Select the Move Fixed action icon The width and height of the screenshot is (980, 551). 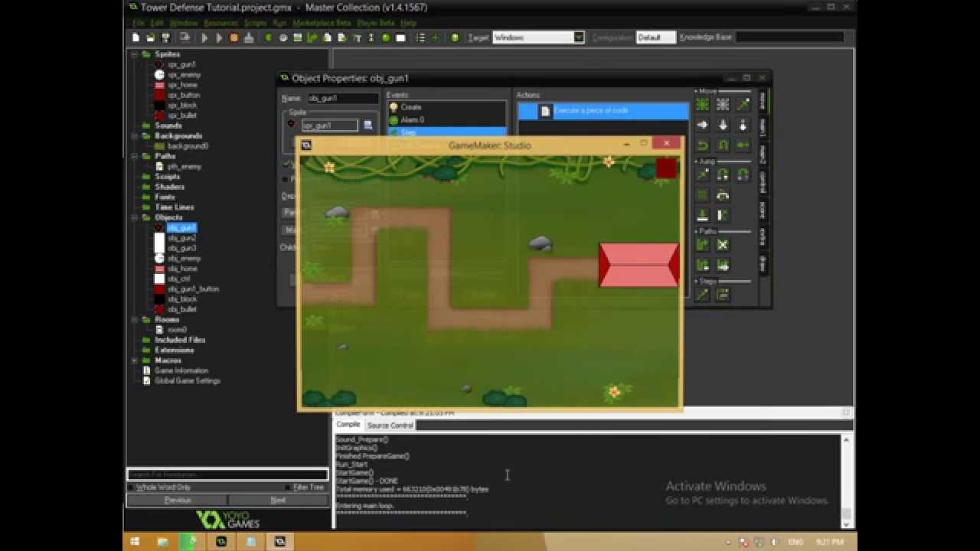point(702,105)
